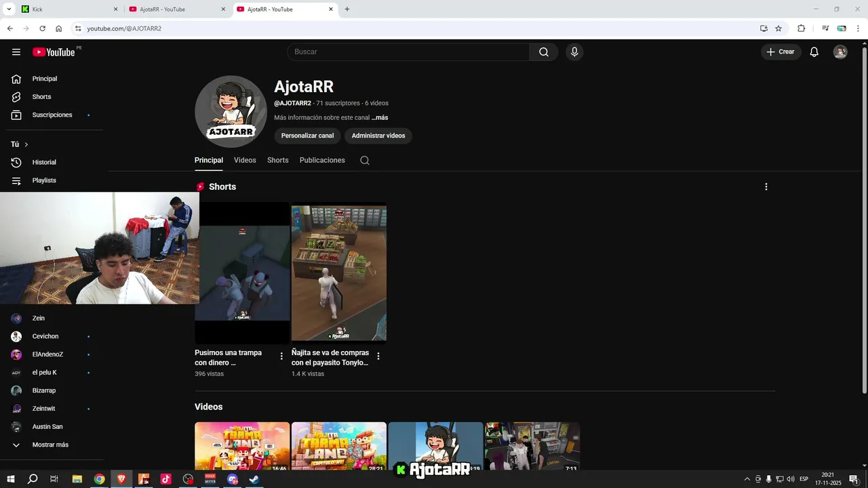Click the AjotaRR channel avatar

231,111
